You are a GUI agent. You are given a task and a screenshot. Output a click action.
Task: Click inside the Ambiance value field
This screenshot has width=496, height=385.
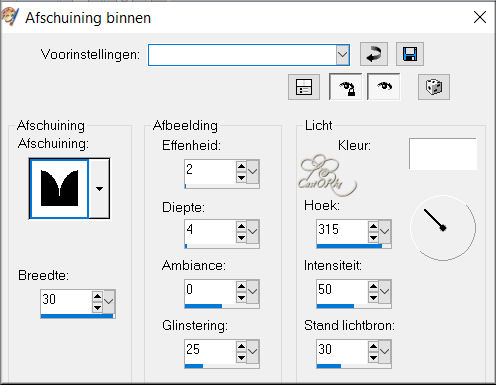click(210, 291)
